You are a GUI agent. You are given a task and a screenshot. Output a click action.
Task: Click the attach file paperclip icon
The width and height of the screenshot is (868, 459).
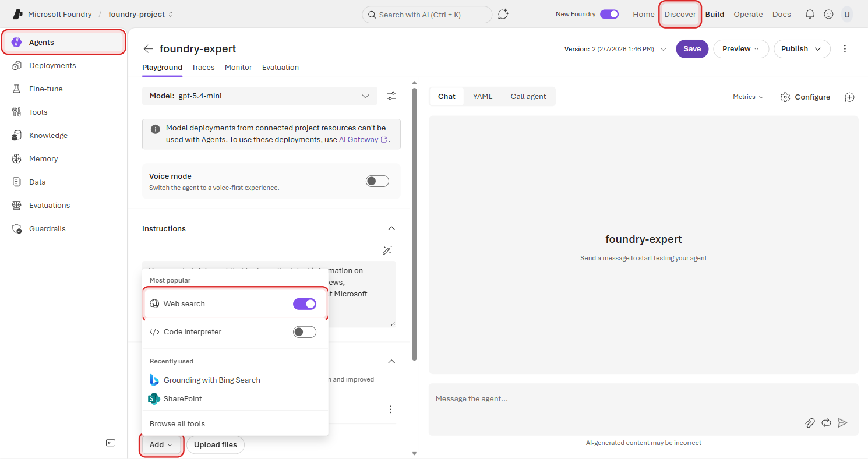810,423
